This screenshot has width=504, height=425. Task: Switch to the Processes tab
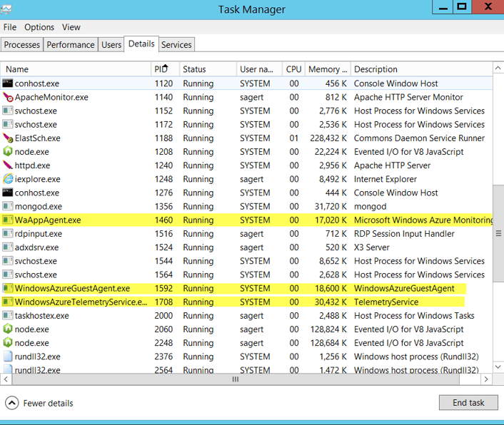(x=22, y=45)
